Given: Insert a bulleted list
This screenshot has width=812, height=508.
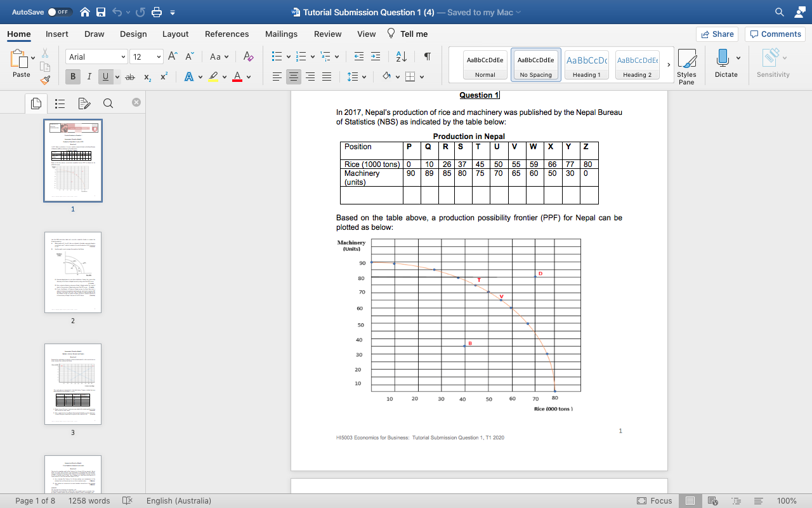Looking at the screenshot, I should (x=277, y=57).
